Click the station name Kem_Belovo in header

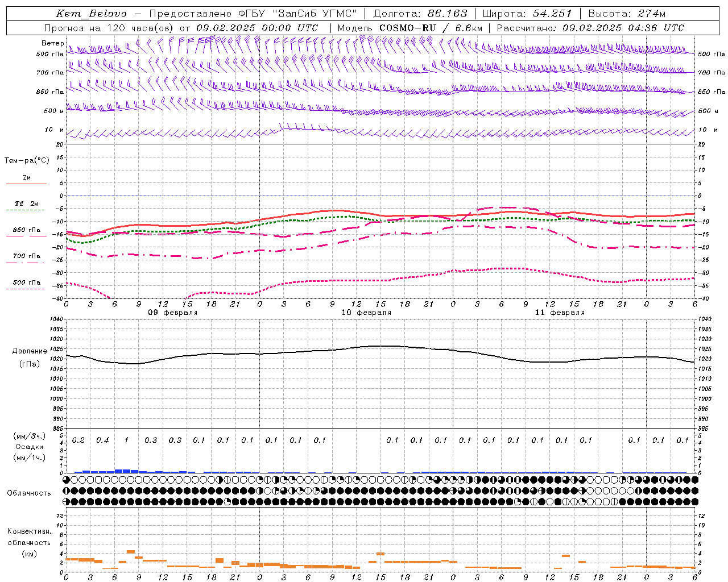click(x=91, y=14)
